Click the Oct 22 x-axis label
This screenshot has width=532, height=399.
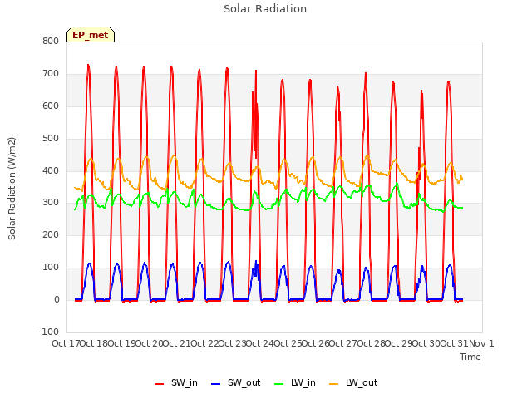point(205,343)
